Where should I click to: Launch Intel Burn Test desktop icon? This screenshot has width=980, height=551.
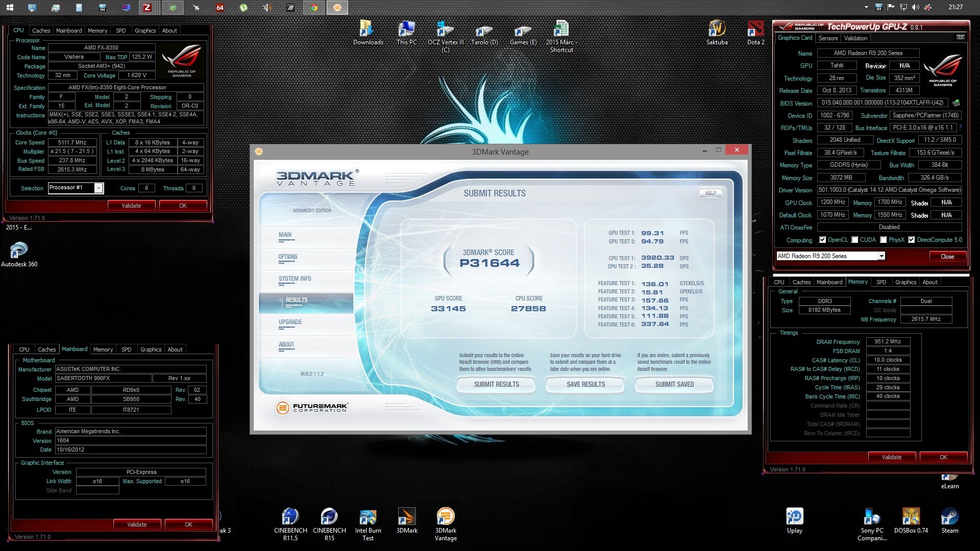[368, 524]
